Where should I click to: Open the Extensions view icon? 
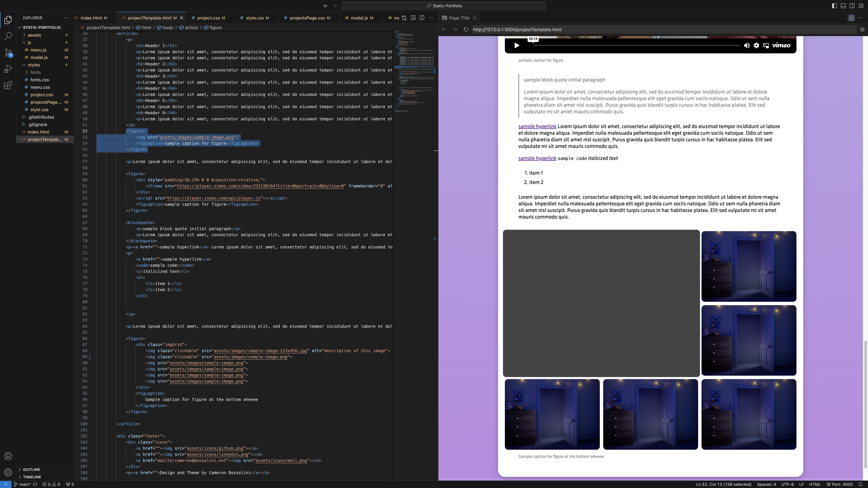point(8,85)
